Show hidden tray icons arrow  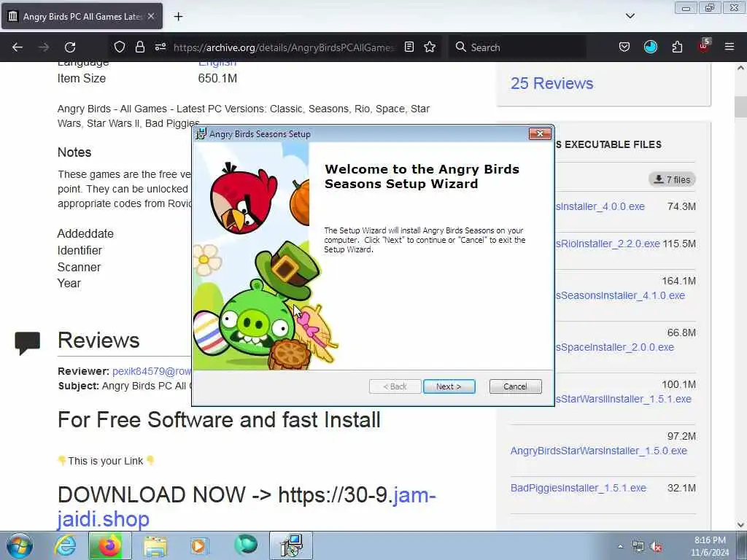[620, 547]
